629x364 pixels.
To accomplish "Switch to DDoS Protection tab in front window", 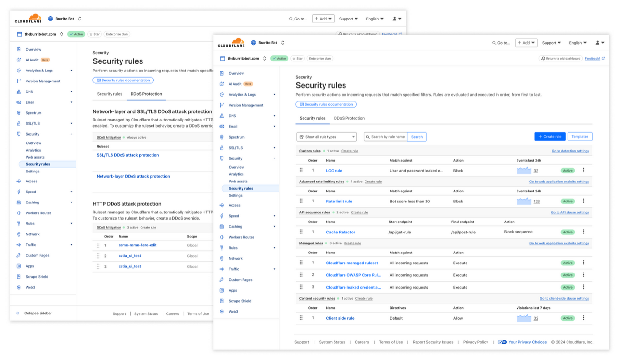I will click(x=349, y=118).
